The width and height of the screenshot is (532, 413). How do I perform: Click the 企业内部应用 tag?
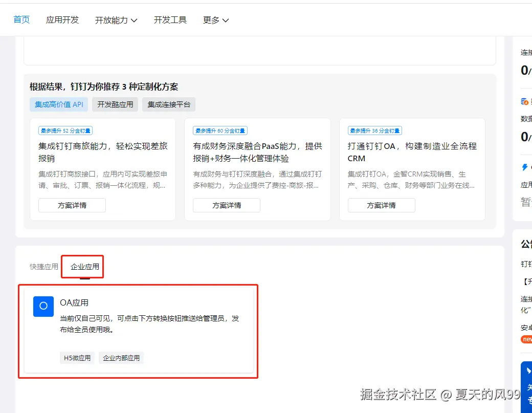pyautogui.click(x=121, y=358)
